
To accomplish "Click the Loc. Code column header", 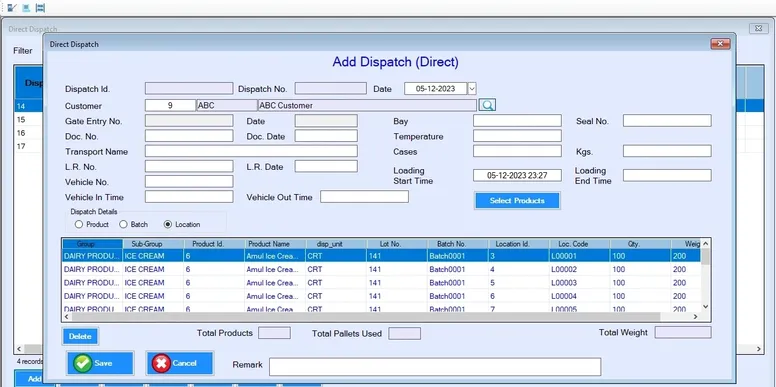I will (580, 244).
